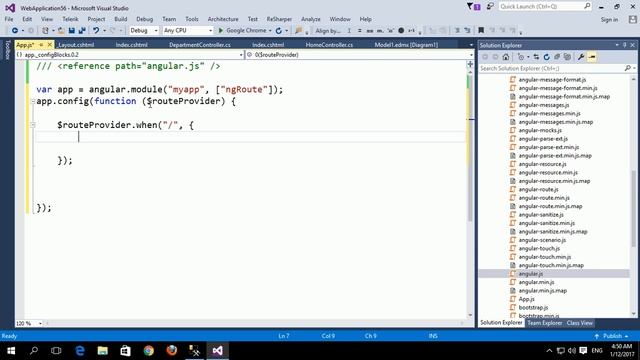
Task: Switch to the _Layout.cshtml tab
Action: pos(76,45)
